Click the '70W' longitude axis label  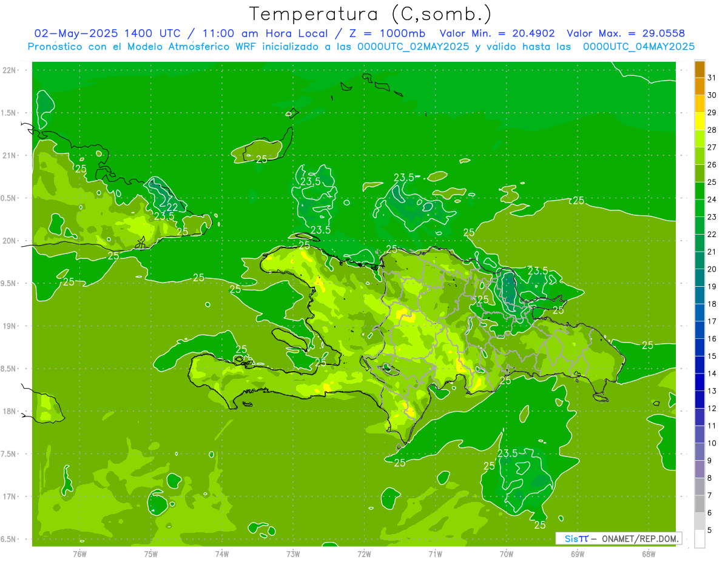507,554
